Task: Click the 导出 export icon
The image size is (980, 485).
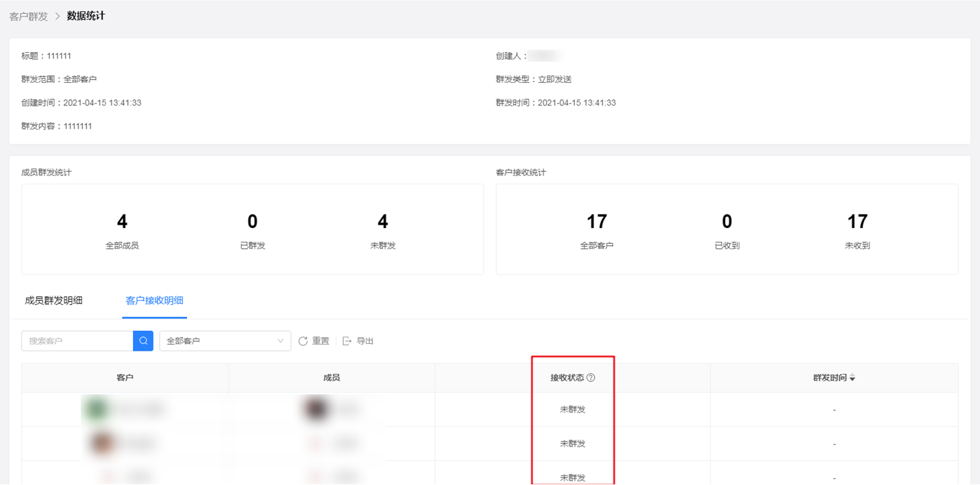Action: point(347,341)
